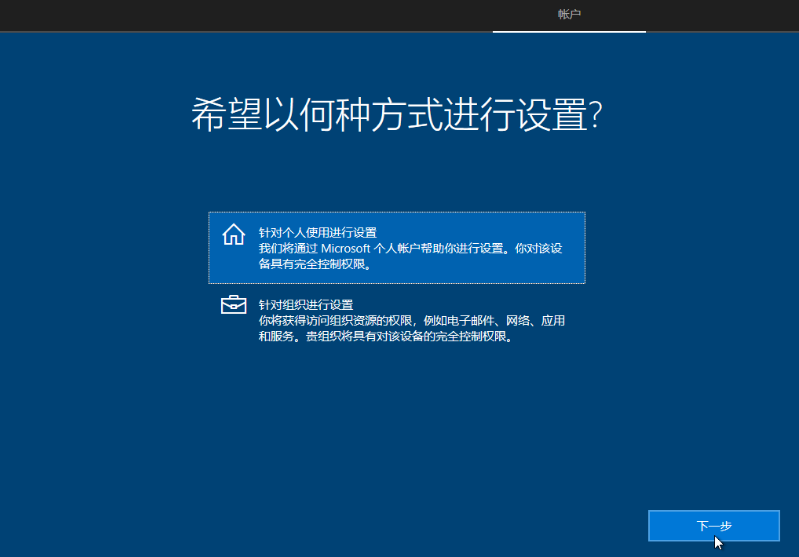799x557 pixels.
Task: Choose the line 我们将通过 Microsoft 个人帐户帮助你进行设置
Action: (x=381, y=249)
